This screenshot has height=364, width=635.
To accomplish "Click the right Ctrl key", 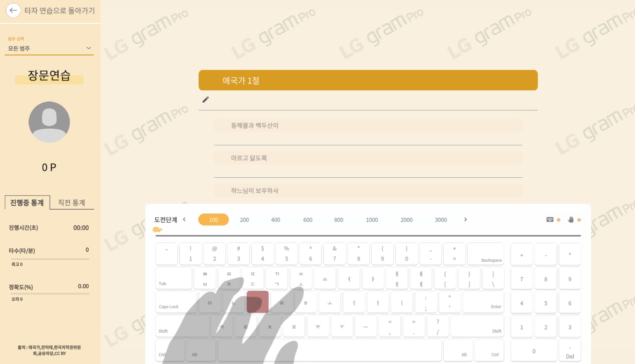I will [489, 350].
